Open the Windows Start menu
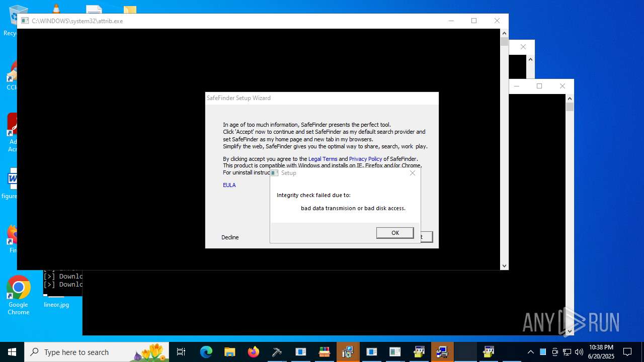The height and width of the screenshot is (362, 644). 12,352
